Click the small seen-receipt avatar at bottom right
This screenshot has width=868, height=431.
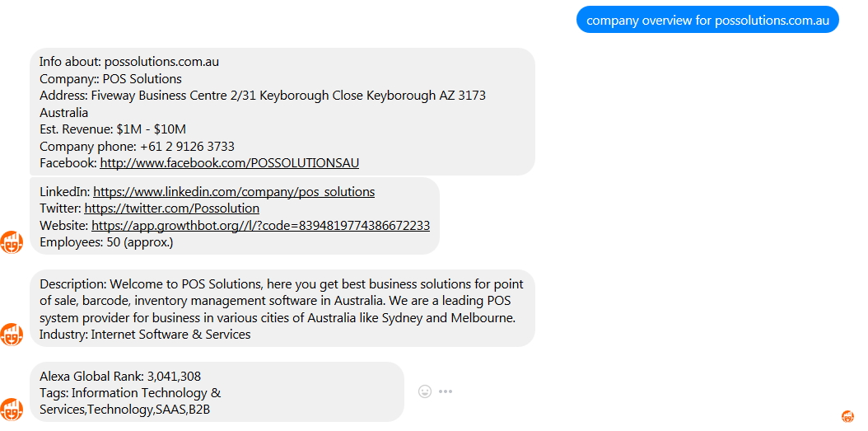pyautogui.click(x=847, y=416)
